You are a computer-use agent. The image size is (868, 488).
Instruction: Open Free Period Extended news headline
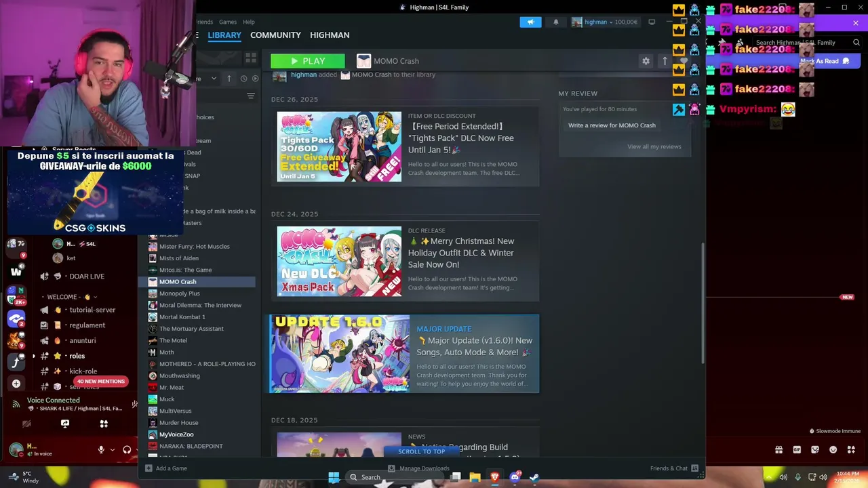461,138
